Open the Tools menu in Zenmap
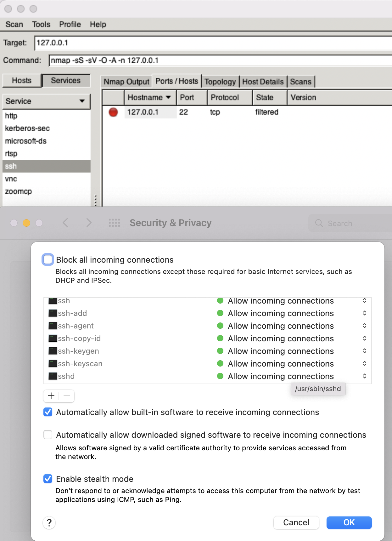 (x=41, y=25)
